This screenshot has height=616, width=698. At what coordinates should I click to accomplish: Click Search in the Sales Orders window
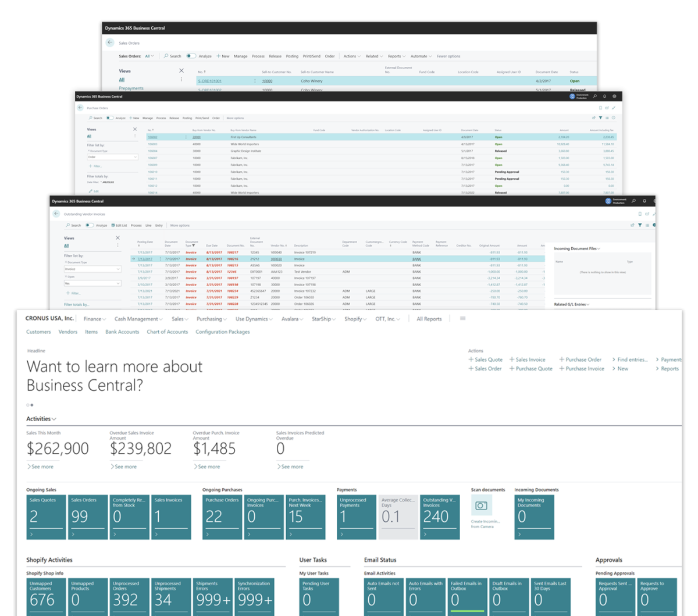[173, 56]
